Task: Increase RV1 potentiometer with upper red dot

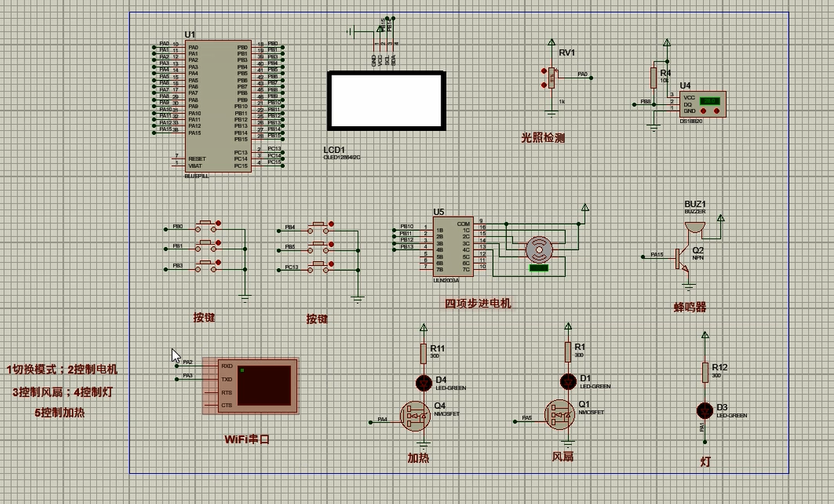Action: (x=544, y=71)
